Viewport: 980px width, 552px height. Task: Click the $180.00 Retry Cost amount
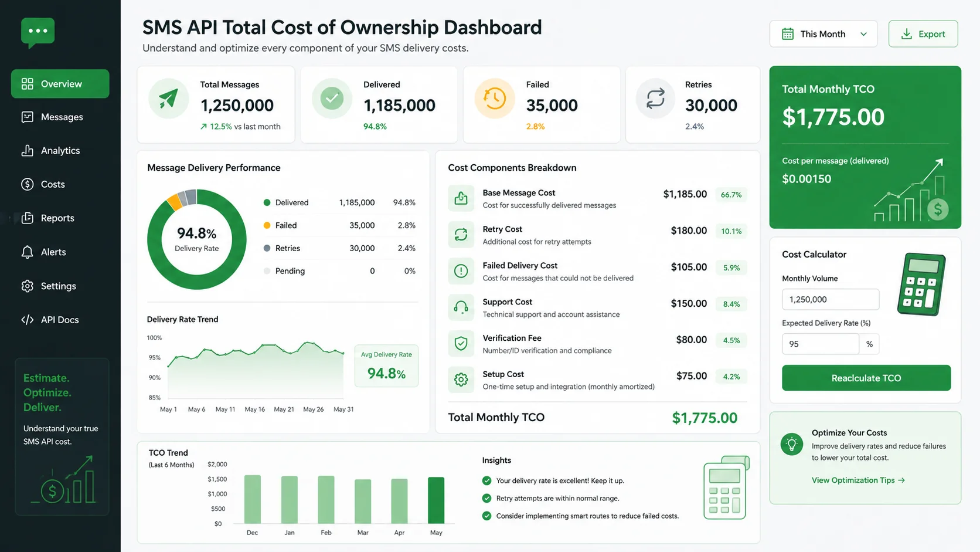point(689,231)
